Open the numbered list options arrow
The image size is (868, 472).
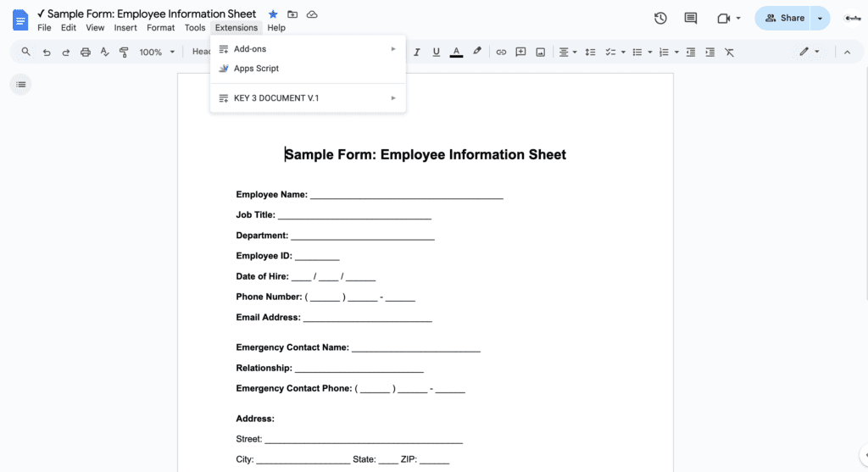click(x=676, y=52)
